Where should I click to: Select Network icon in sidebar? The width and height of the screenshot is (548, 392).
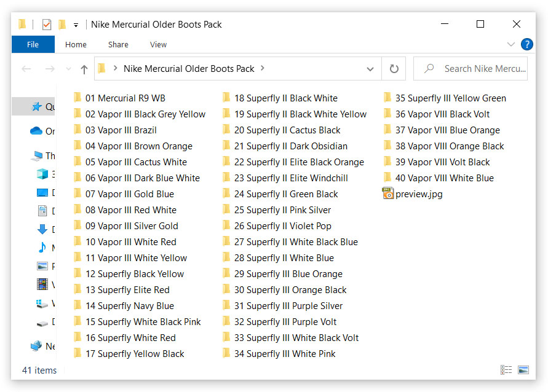click(36, 346)
